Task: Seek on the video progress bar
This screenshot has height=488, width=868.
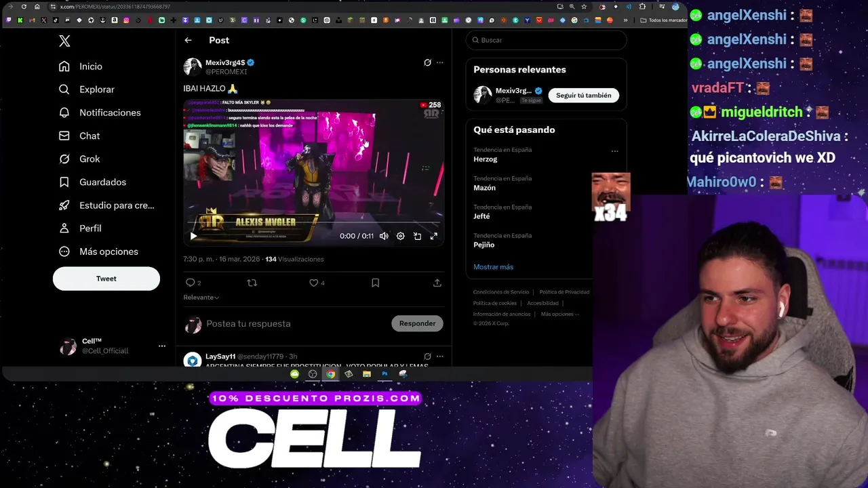Action: [313, 222]
